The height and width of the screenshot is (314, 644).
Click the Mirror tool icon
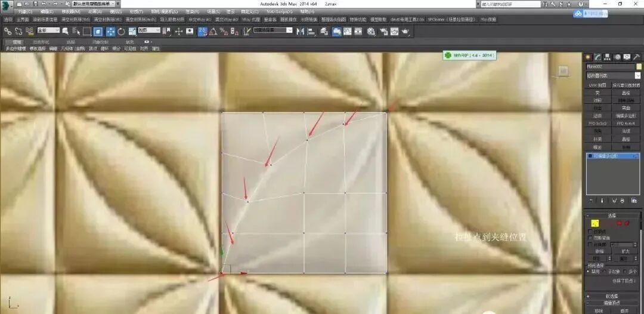(300, 31)
